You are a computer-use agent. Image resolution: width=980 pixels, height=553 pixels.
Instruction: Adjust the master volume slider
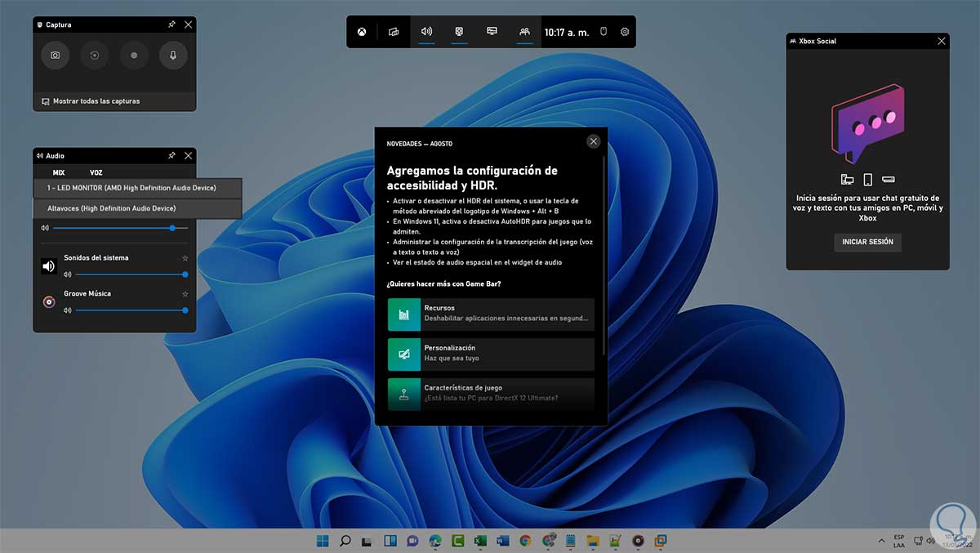click(120, 228)
